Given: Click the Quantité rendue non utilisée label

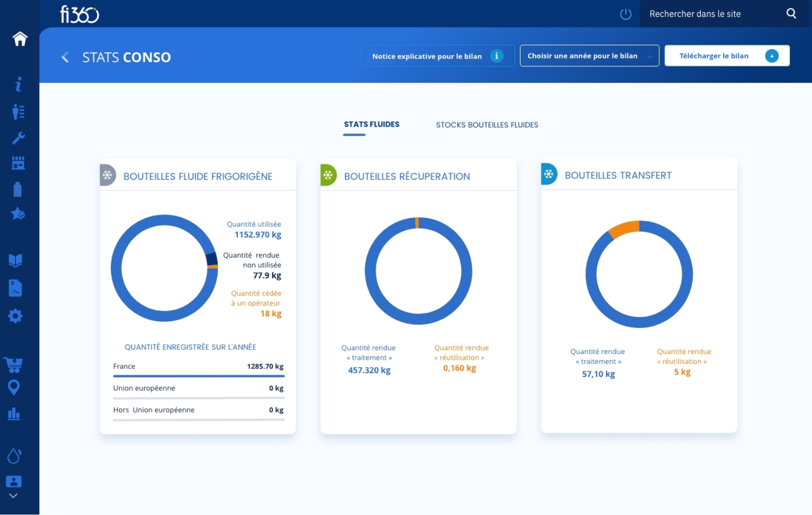Looking at the screenshot, I should pyautogui.click(x=252, y=260).
